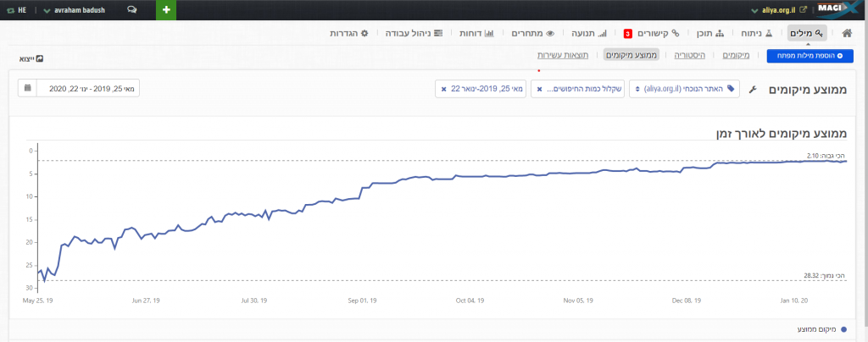Open the calendar icon of date range

28,88
